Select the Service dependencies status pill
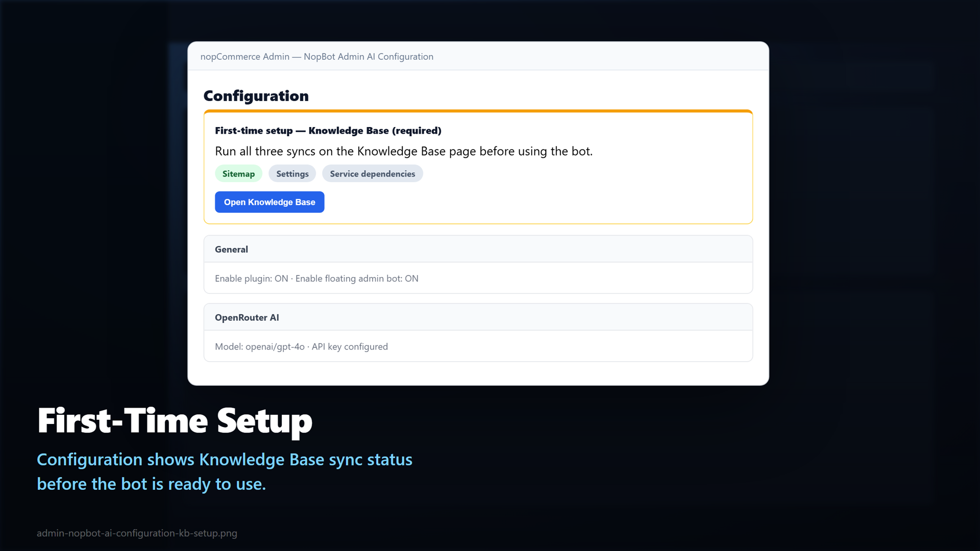The image size is (980, 551). point(373,173)
